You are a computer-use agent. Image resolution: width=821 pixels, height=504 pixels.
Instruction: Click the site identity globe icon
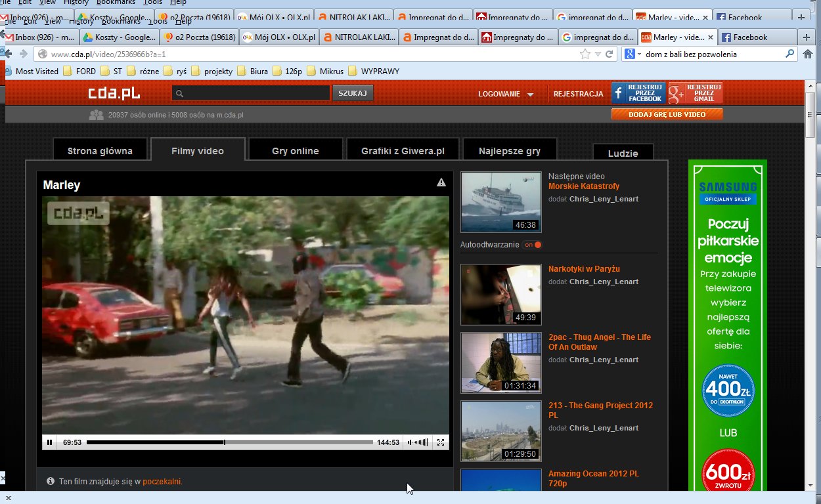point(42,54)
